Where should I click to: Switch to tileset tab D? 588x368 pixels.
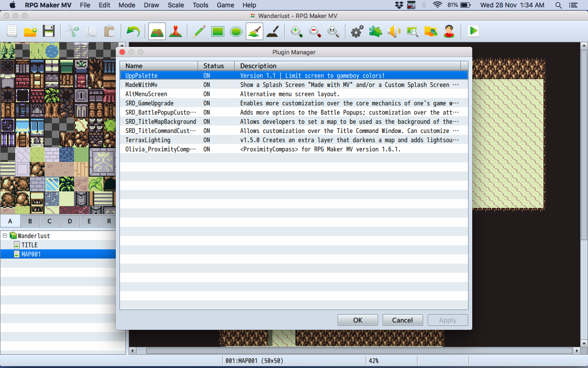[69, 221]
